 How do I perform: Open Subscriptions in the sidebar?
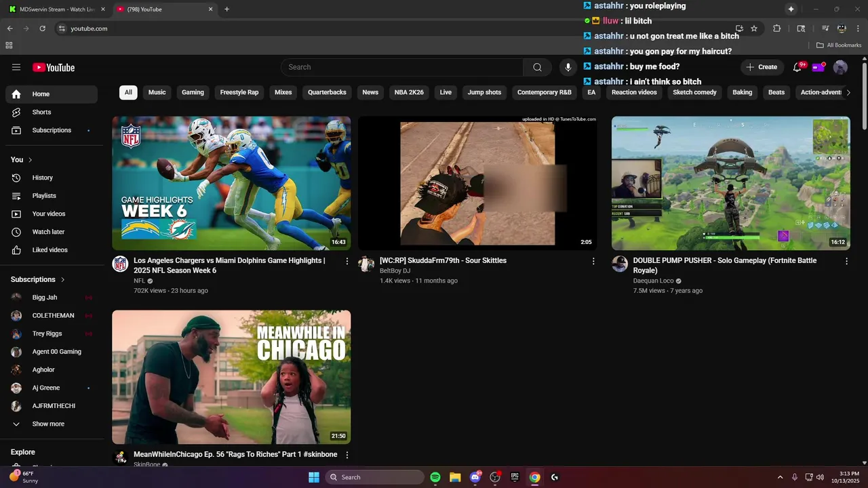point(52,130)
